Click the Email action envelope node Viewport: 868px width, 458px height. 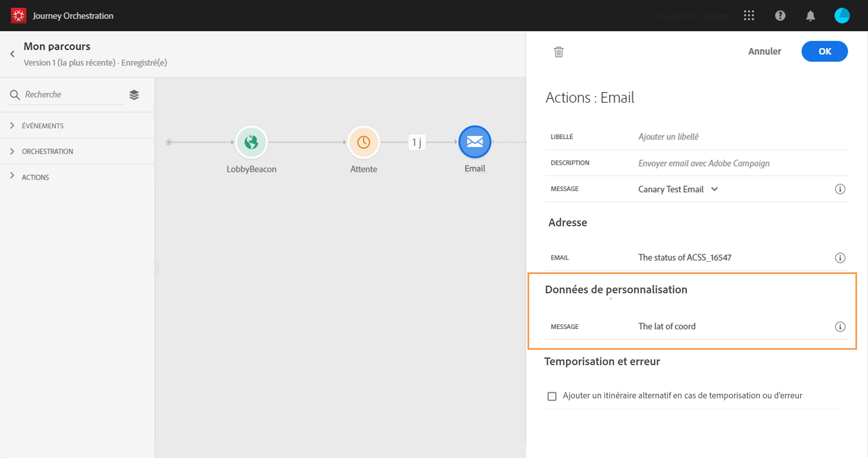pos(474,142)
